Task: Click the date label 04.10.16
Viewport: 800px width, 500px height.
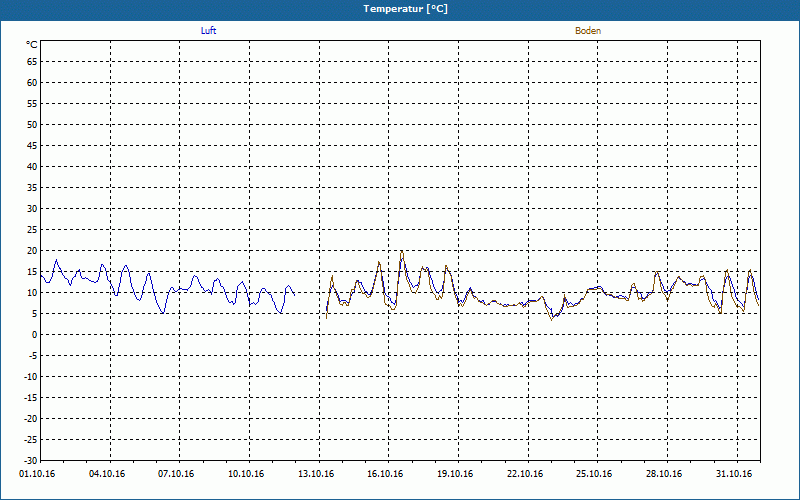Action: 107,474
